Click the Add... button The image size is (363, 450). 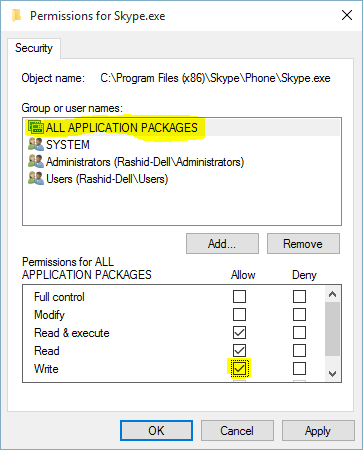(222, 244)
